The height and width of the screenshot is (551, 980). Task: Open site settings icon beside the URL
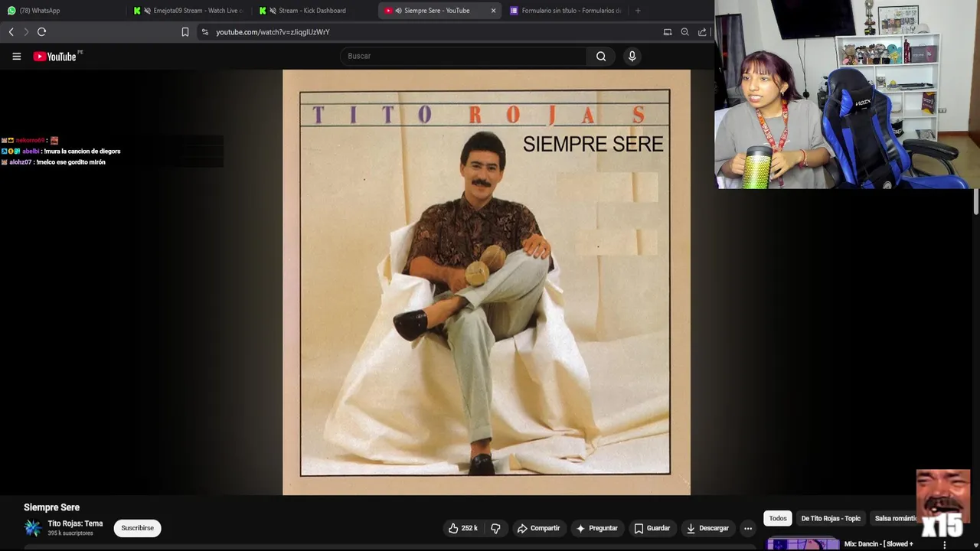pyautogui.click(x=204, y=32)
